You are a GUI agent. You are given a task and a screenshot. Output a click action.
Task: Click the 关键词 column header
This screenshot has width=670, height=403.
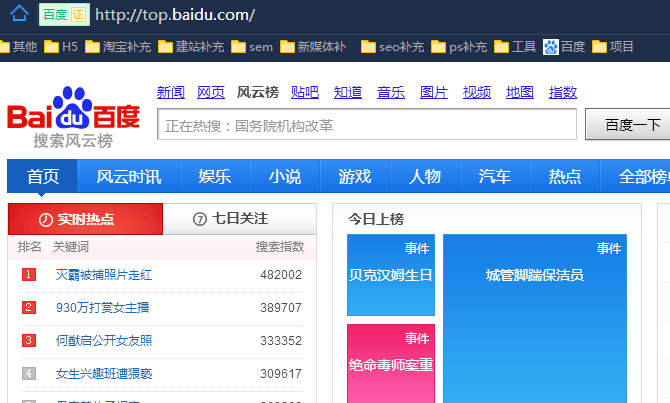pyautogui.click(x=71, y=247)
